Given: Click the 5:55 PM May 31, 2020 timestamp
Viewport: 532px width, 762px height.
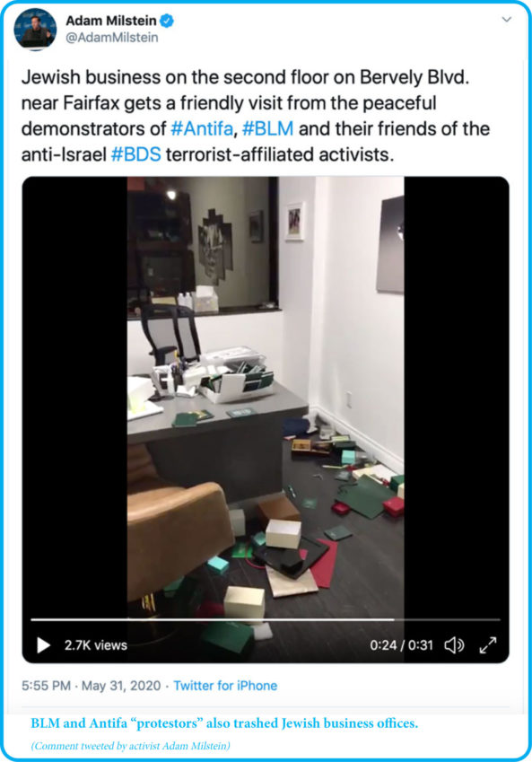Looking at the screenshot, I should click(x=91, y=686).
